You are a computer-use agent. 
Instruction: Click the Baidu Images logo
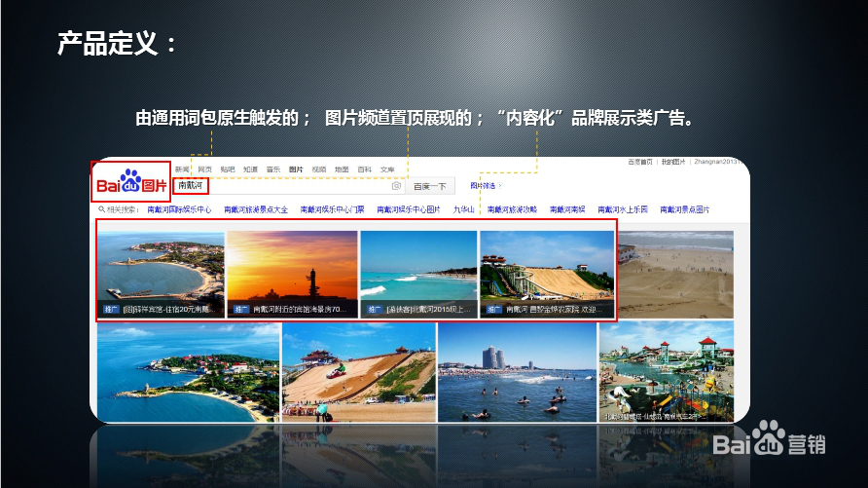(130, 184)
